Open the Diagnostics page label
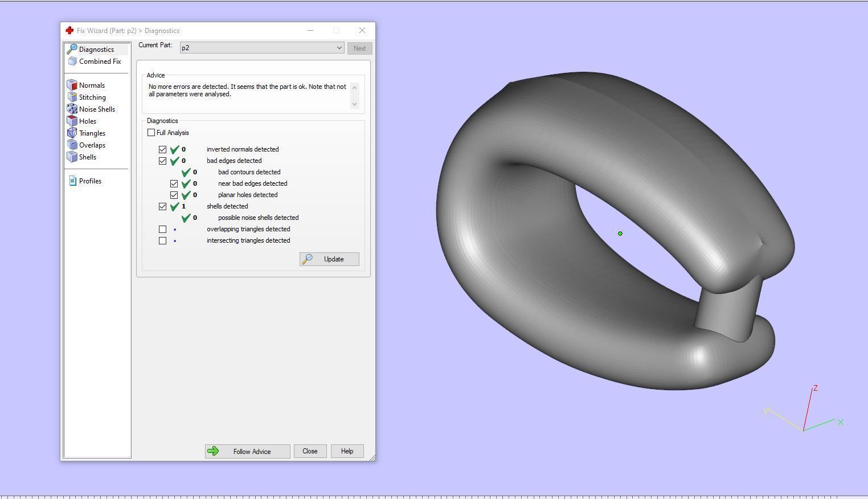The width and height of the screenshot is (868, 499). tap(96, 50)
